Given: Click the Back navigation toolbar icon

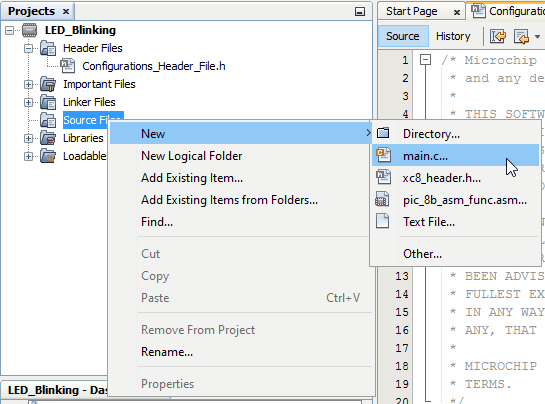Looking at the screenshot, I should pos(521,36).
